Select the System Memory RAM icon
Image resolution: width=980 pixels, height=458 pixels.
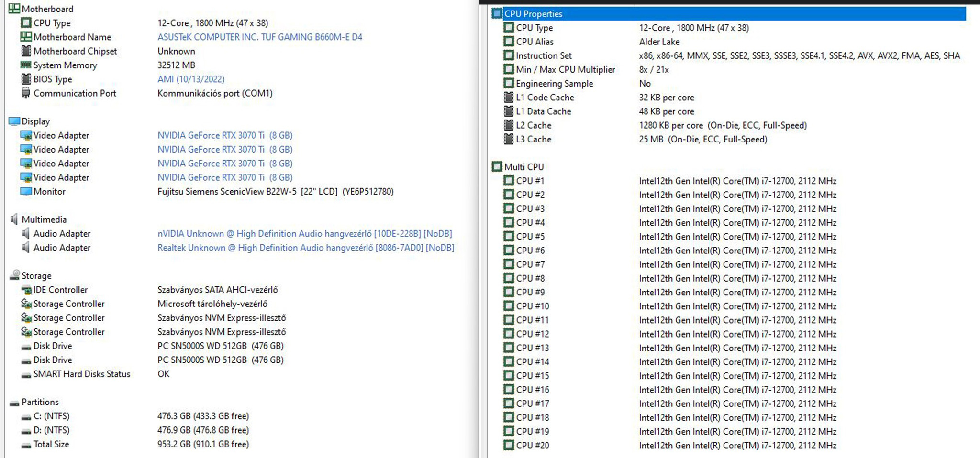pos(26,65)
